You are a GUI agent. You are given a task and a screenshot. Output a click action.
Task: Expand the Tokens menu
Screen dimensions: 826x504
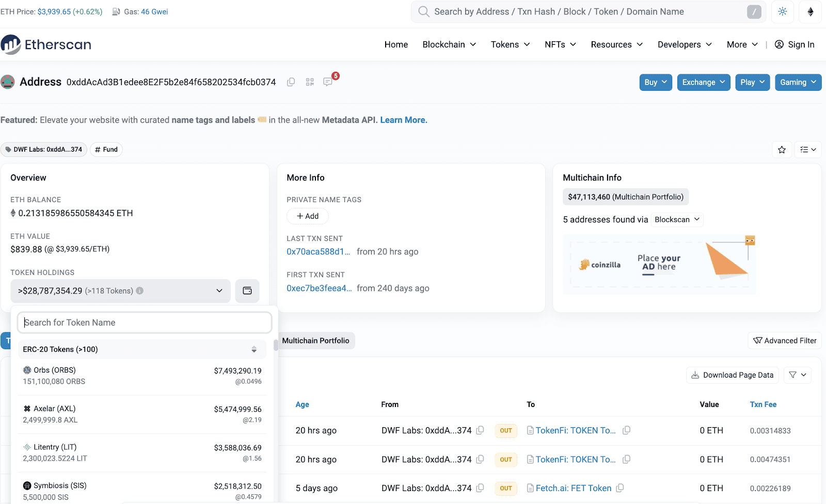510,44
